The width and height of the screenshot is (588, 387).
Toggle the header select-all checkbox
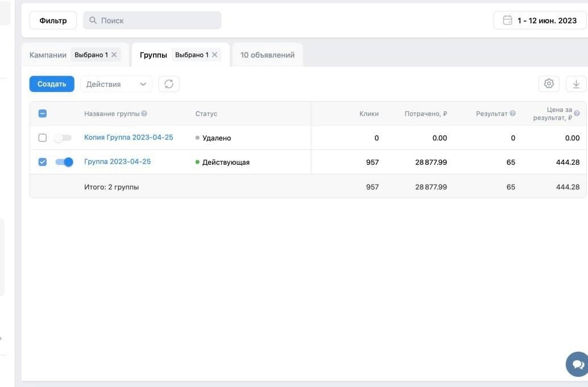pyautogui.click(x=43, y=114)
